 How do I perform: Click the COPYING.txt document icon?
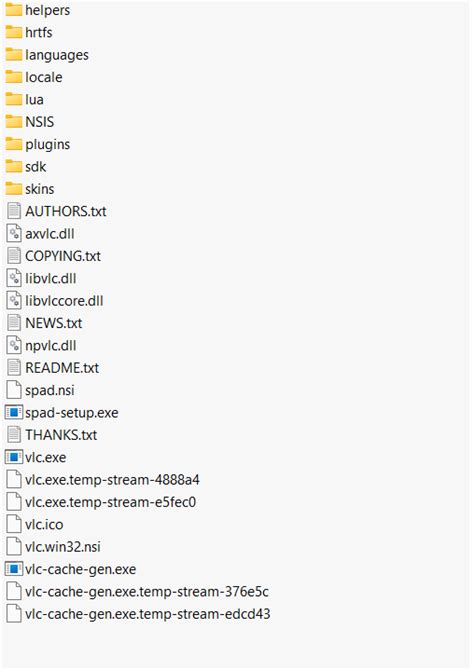coord(14,256)
